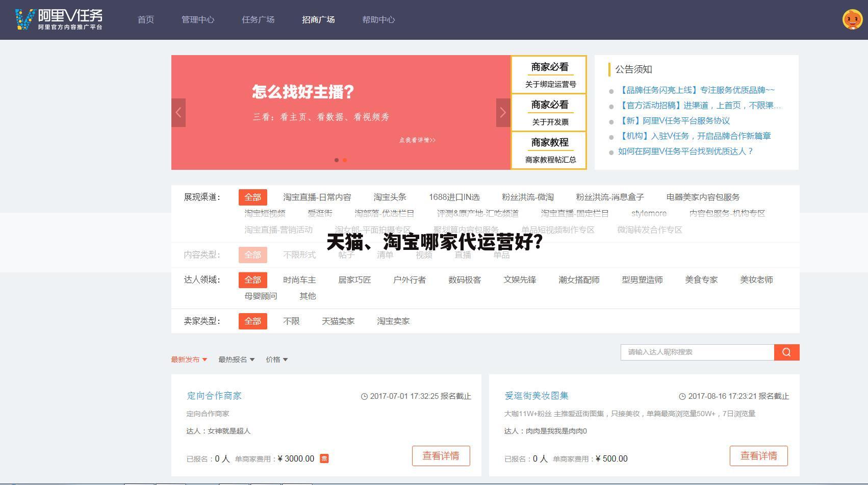Go to 招商广场 tab

pos(318,19)
